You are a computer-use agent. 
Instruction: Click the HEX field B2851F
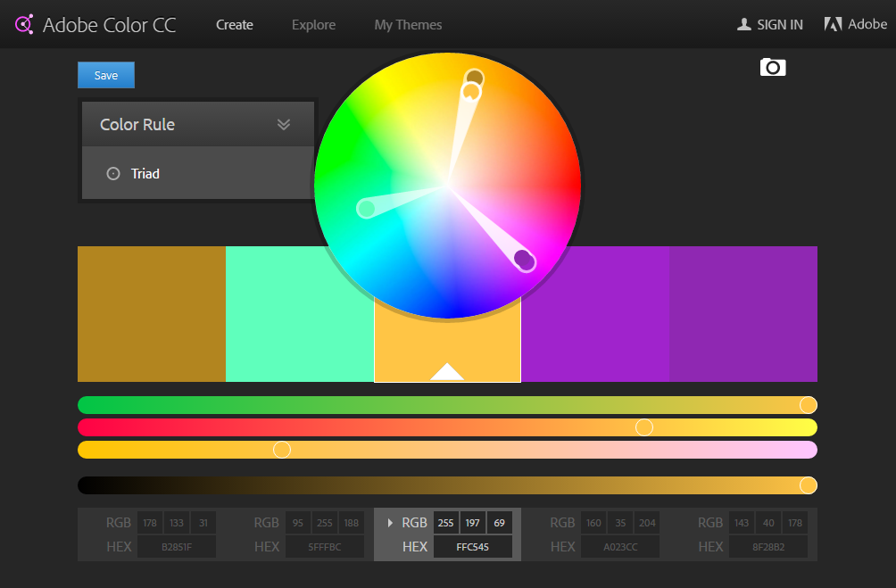(x=177, y=547)
